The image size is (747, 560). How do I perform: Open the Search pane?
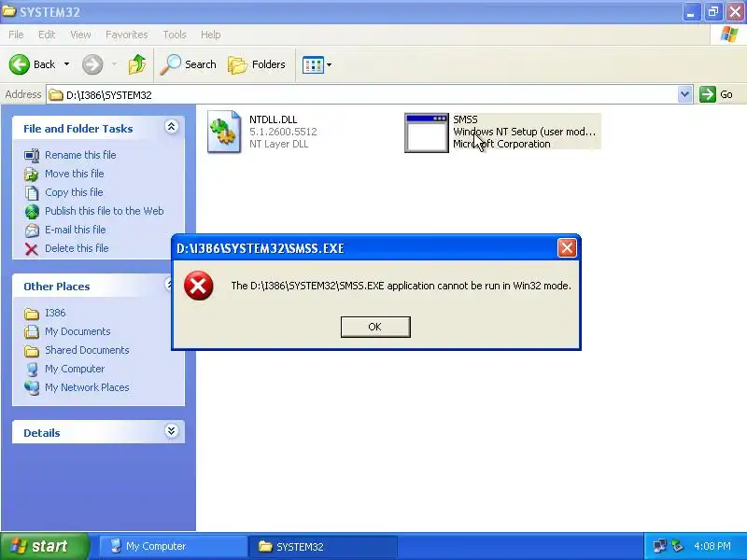[189, 64]
